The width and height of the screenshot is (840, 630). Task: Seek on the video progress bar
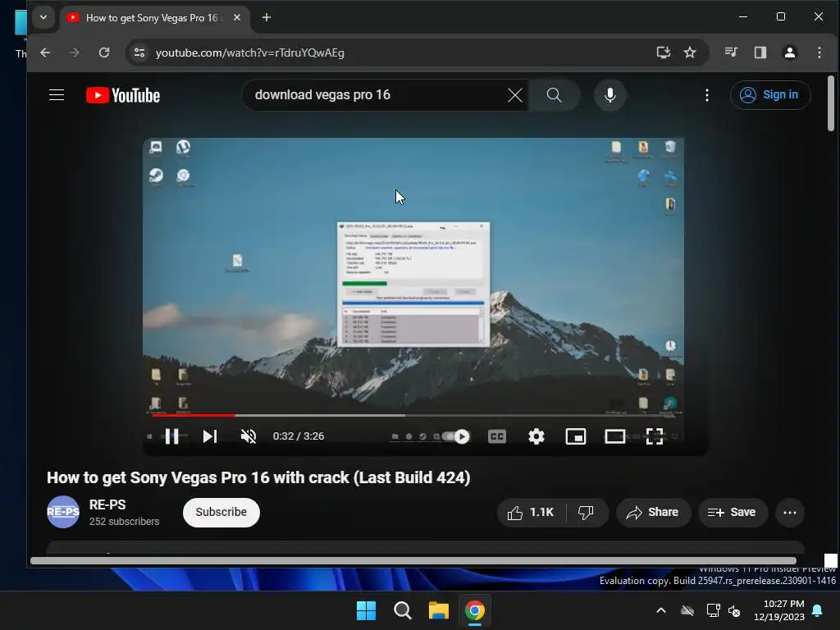[413, 415]
